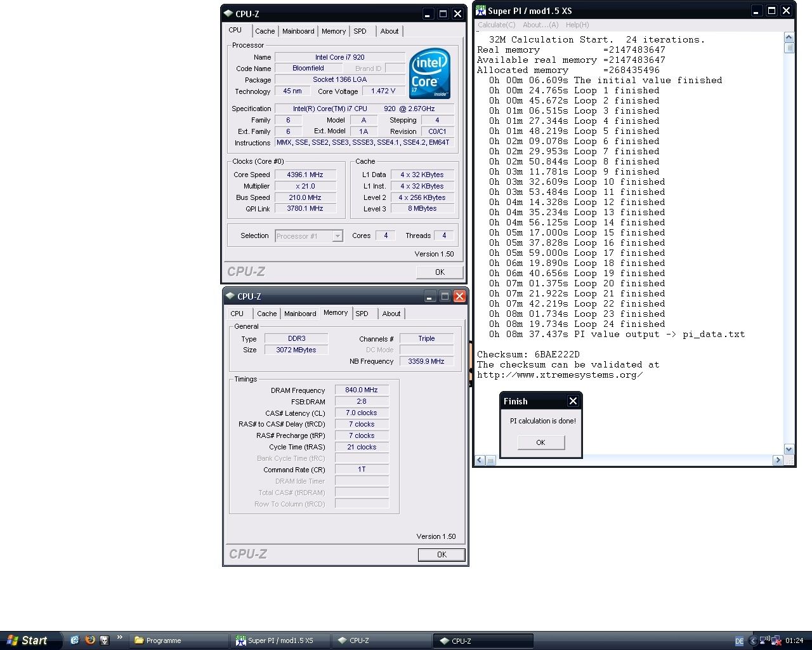
Task: Click the CPU-Z title icon in the memory window
Action: [x=230, y=296]
